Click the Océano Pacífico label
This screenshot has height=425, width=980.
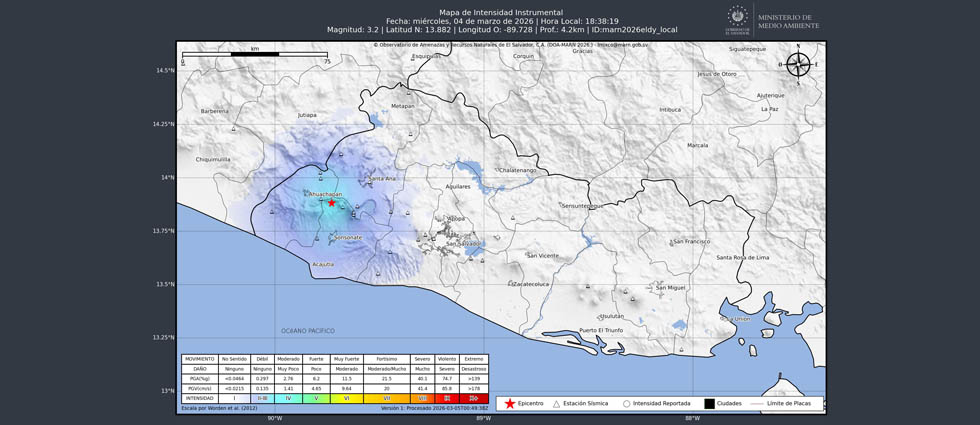click(x=308, y=330)
